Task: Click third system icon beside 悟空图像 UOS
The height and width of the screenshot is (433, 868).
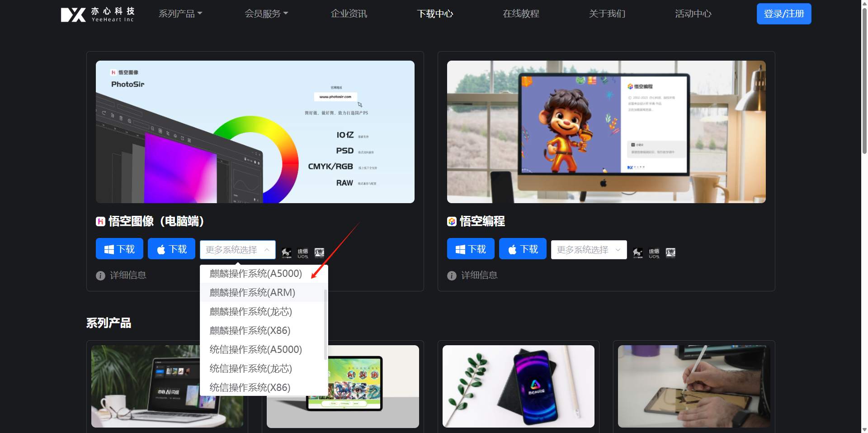Action: [319, 252]
